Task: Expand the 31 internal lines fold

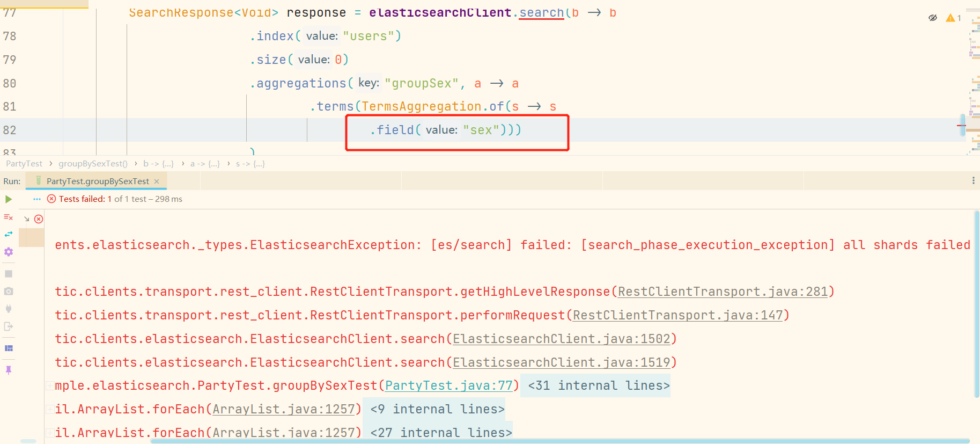Action: [x=598, y=385]
